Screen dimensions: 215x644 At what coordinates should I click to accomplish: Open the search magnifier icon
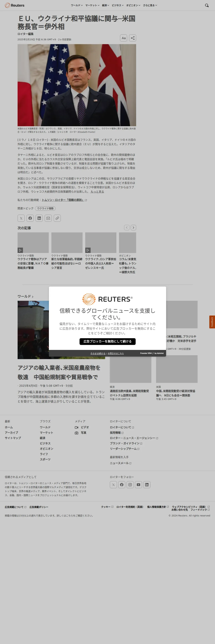pyautogui.click(x=207, y=5)
